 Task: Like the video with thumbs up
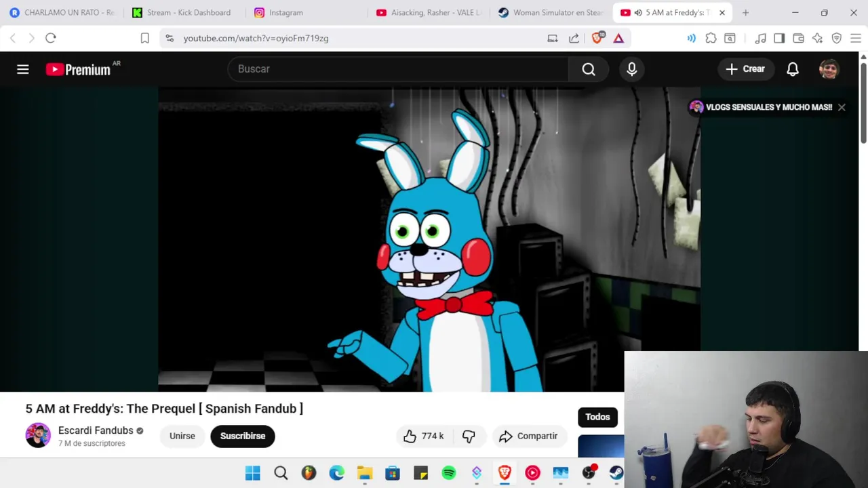[x=425, y=436]
